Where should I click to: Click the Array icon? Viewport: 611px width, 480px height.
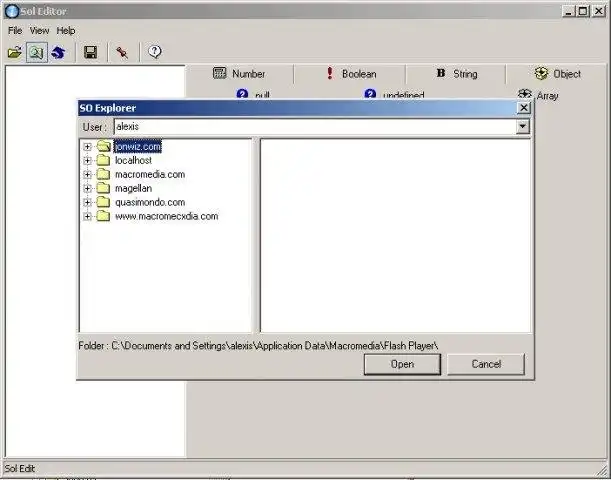coord(525,94)
